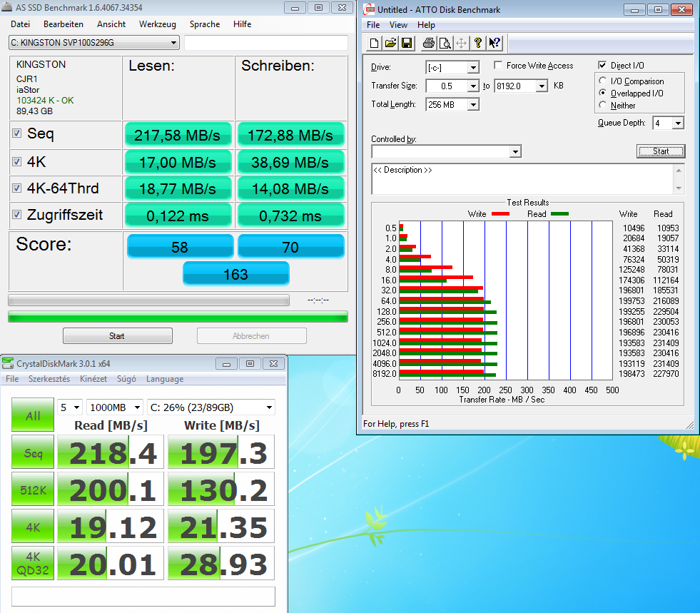
Task: Open Print Preview from ATTO toolbar
Action: pyautogui.click(x=445, y=43)
